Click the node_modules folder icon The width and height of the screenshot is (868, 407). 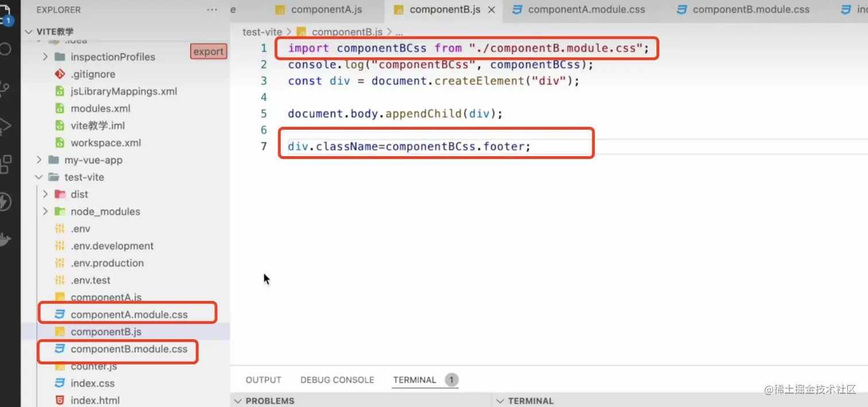[x=59, y=211]
